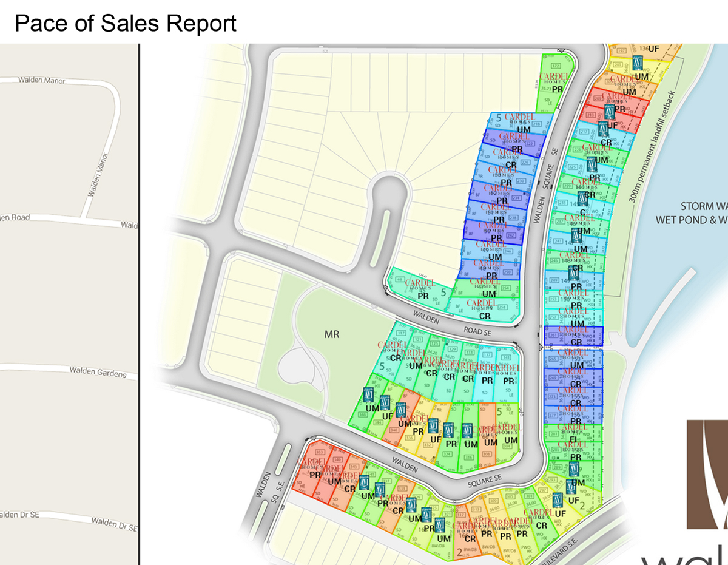
Task: Click the PR status on lot 172
Action: [x=557, y=89]
